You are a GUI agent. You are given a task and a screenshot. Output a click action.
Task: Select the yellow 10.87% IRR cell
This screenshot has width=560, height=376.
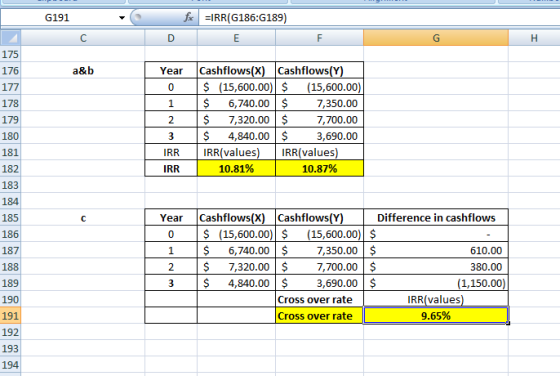[x=320, y=169]
